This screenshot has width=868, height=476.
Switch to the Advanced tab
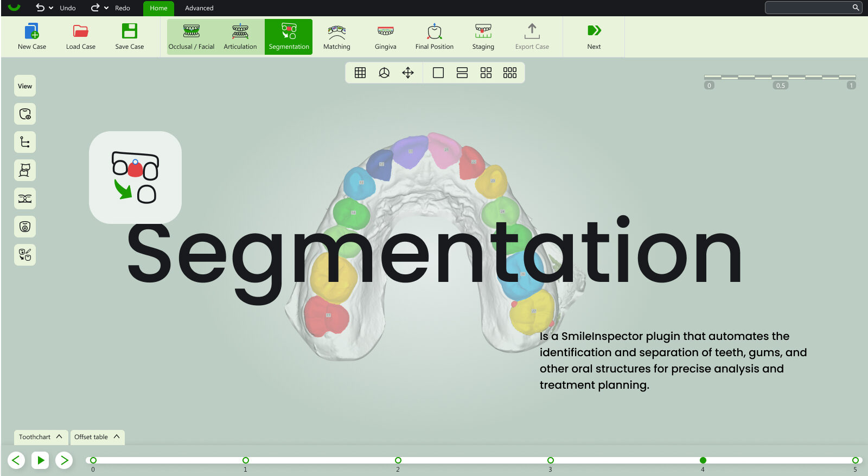tap(199, 8)
